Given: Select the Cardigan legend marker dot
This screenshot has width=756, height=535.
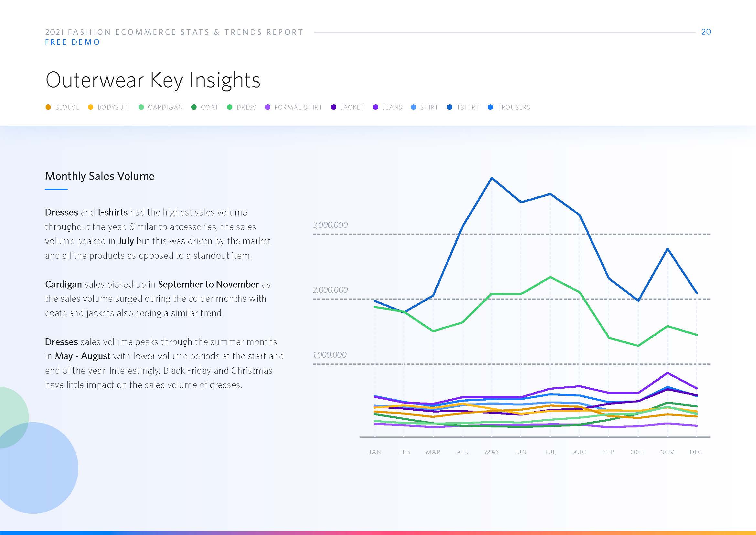Looking at the screenshot, I should click(x=141, y=107).
